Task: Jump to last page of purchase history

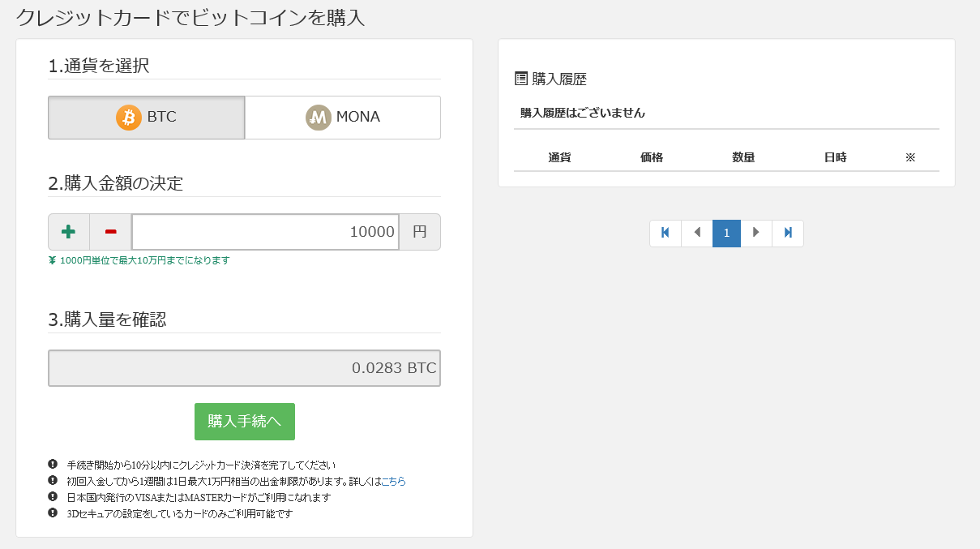Action: (787, 233)
